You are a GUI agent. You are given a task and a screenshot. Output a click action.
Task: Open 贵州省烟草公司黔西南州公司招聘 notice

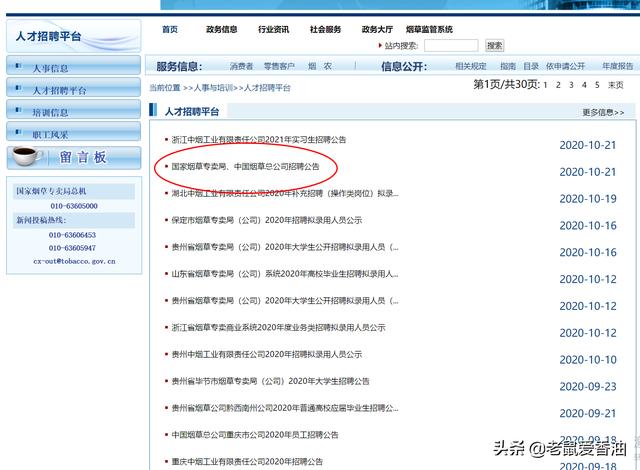285,408
